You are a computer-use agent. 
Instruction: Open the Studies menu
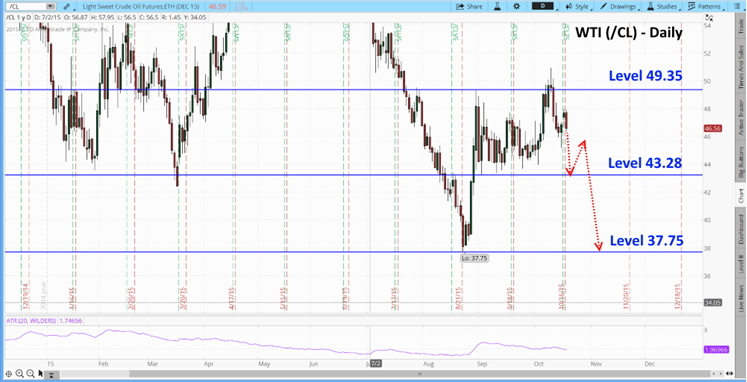coord(663,7)
